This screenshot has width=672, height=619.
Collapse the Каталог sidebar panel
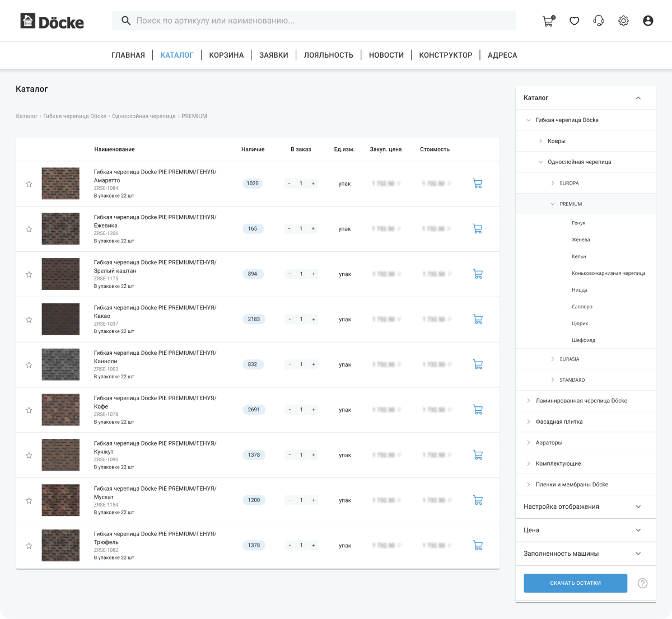(638, 98)
